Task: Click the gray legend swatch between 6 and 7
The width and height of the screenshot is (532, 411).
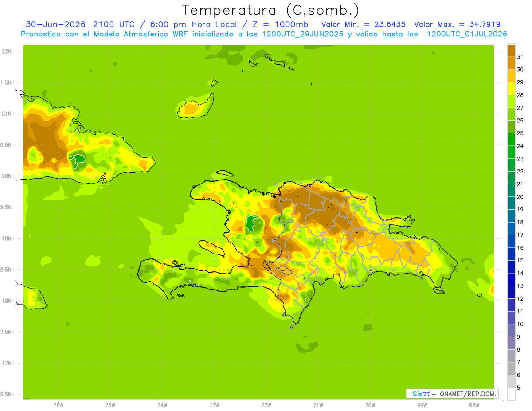Action: pyautogui.click(x=511, y=368)
